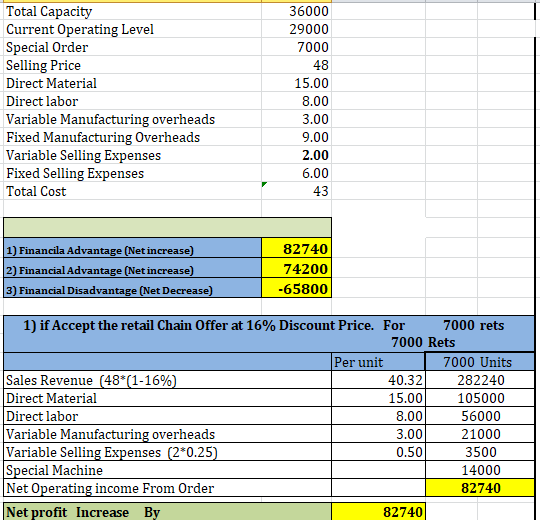Select 'Direct labor' in bottom table
This screenshot has height=520, width=540.
(167, 416)
